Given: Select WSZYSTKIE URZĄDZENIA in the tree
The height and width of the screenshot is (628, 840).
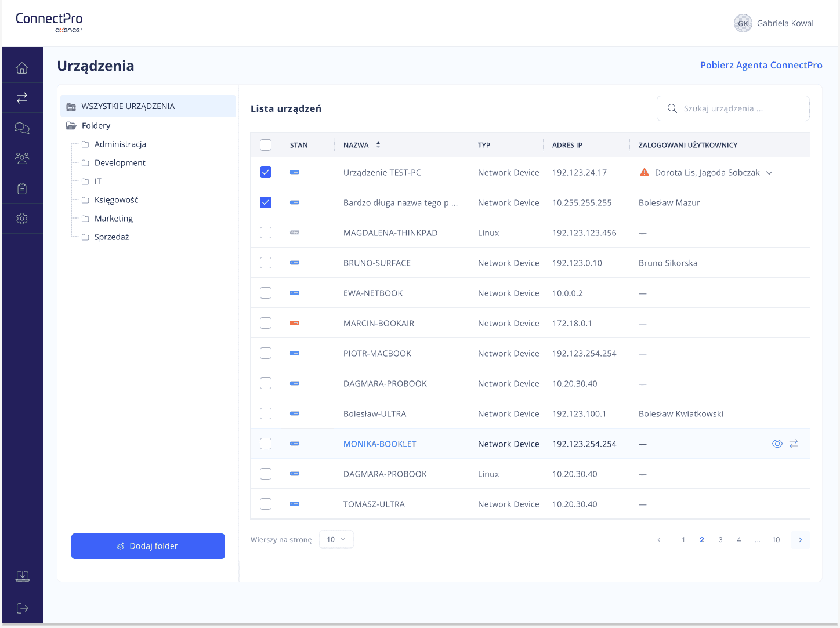Looking at the screenshot, I should pos(149,106).
